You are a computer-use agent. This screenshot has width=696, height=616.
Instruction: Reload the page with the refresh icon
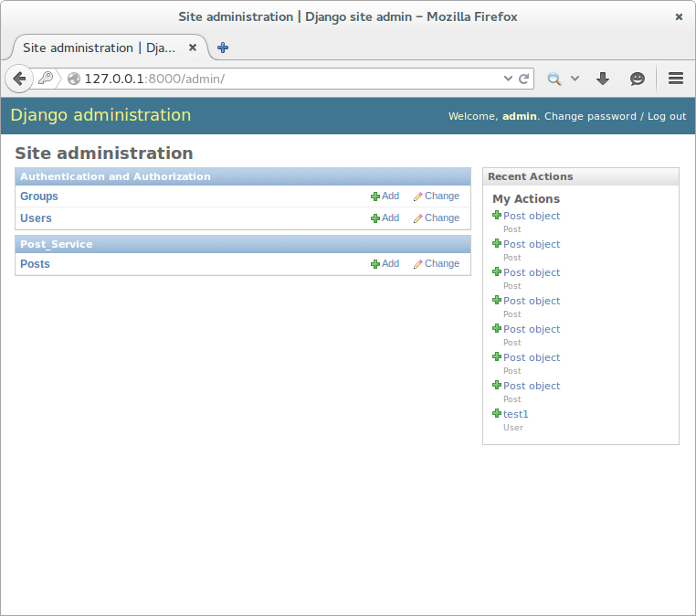(523, 79)
